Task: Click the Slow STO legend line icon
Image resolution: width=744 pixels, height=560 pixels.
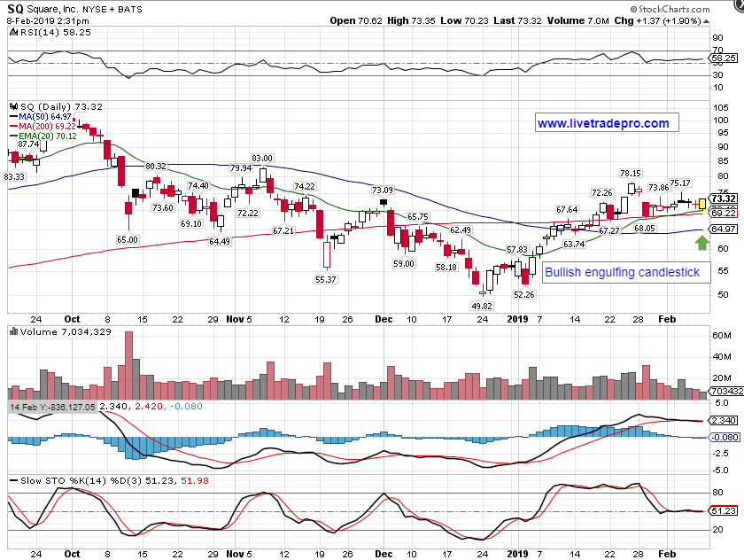Action: coord(13,479)
